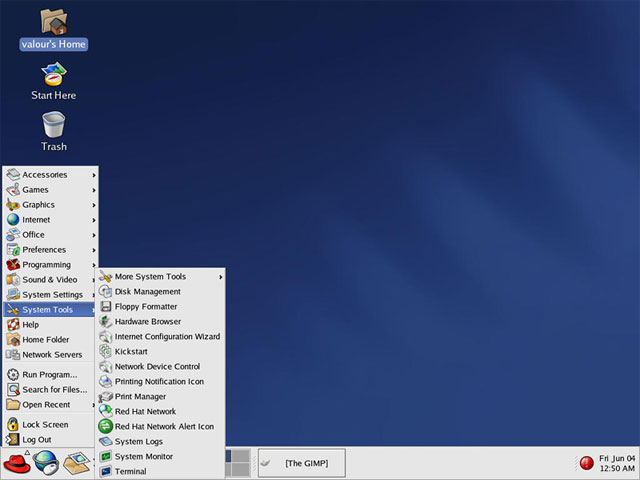Viewport: 640px width, 480px height.
Task: Click the Red Hat main menu button
Action: coord(16,463)
